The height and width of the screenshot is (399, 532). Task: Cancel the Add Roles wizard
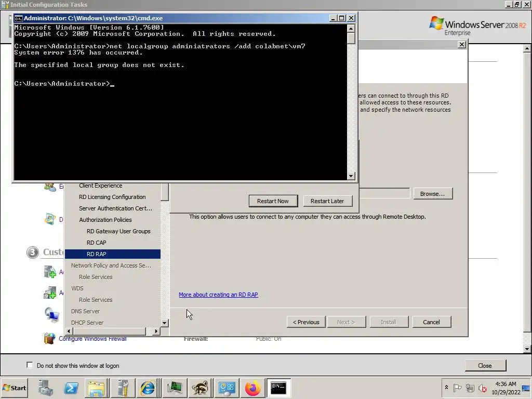432,322
